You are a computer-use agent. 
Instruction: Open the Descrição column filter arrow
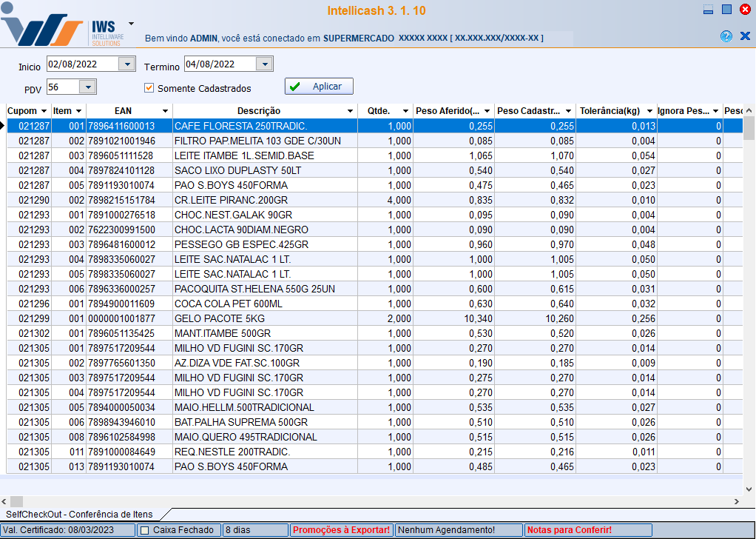pos(350,111)
